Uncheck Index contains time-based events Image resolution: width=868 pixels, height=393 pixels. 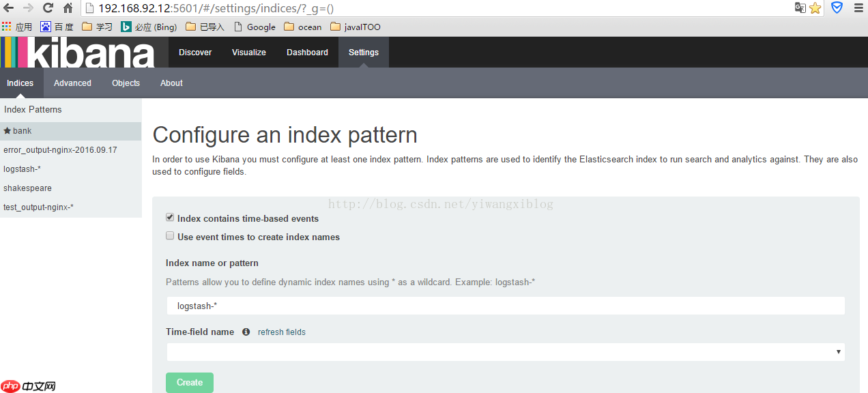point(170,218)
